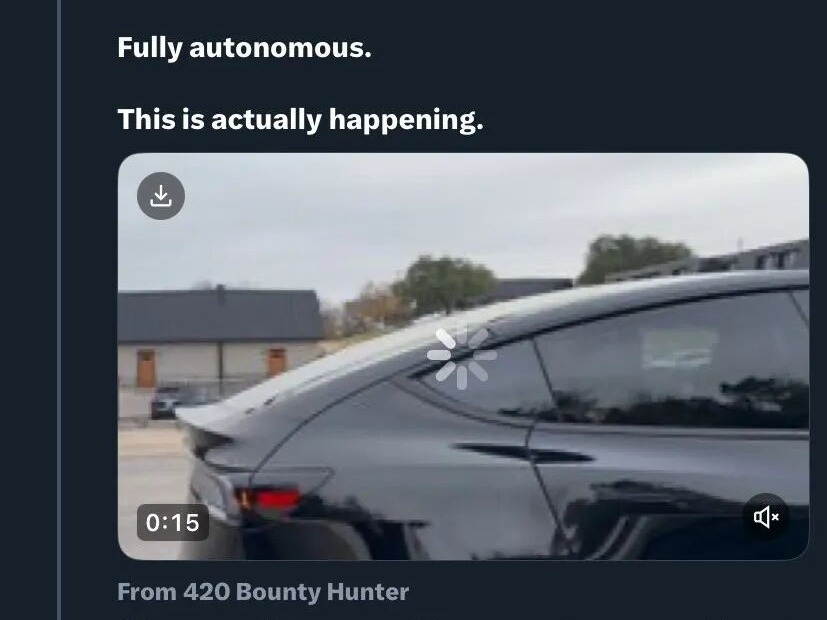827x620 pixels.
Task: Select the "Fully autonomous." post text
Action: coord(244,47)
